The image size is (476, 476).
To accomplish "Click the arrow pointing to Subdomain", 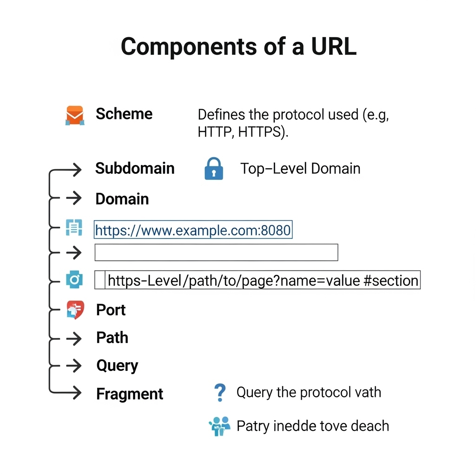I will [73, 170].
